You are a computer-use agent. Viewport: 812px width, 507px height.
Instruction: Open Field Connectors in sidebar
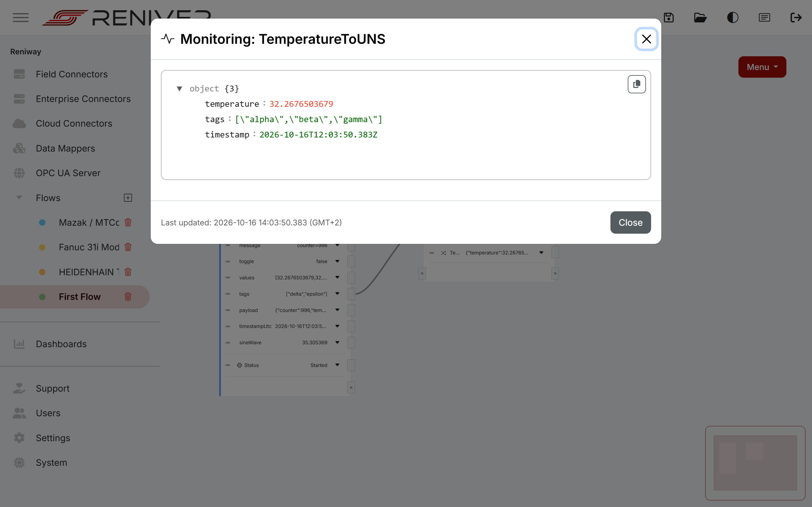71,74
